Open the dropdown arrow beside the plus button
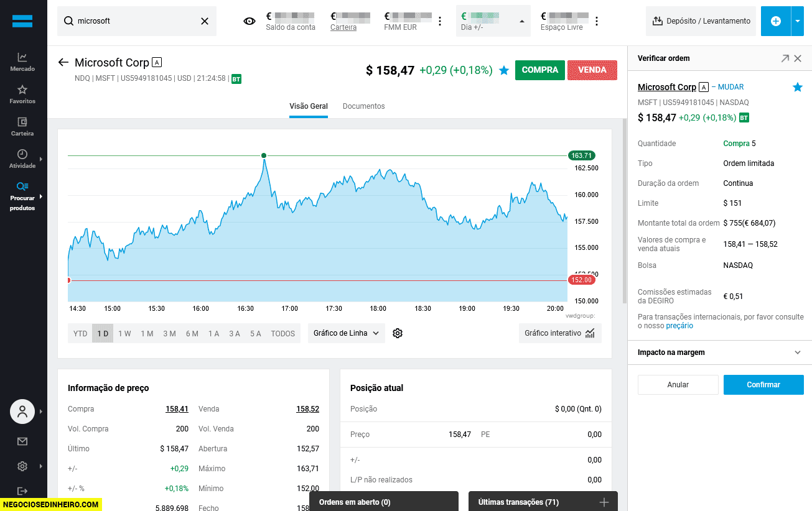Screen dimensions: 812x511 click(798, 21)
